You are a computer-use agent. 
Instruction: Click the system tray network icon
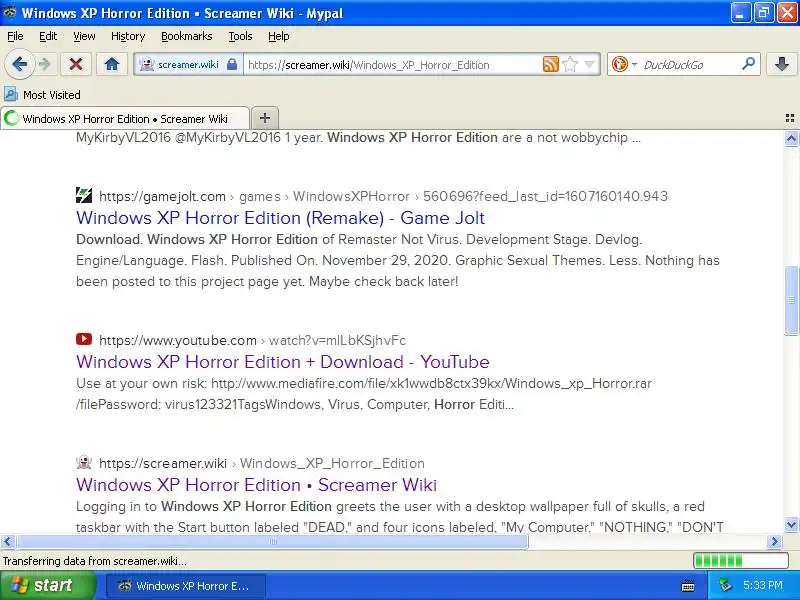tap(725, 585)
